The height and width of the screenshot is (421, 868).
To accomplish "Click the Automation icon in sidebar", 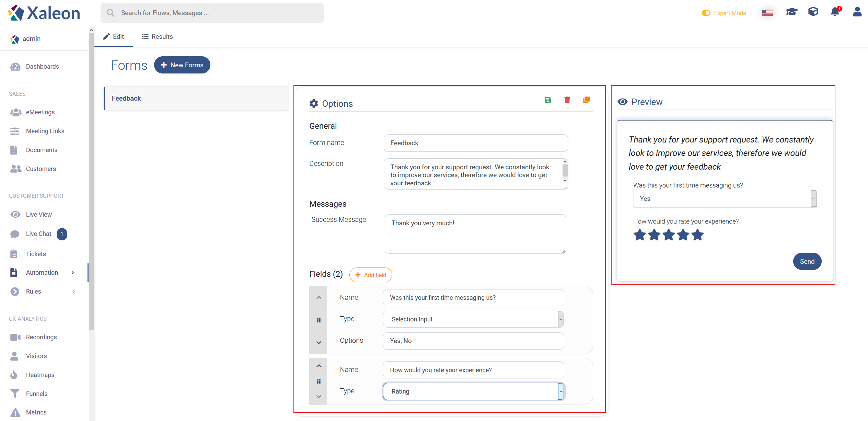I will (15, 272).
